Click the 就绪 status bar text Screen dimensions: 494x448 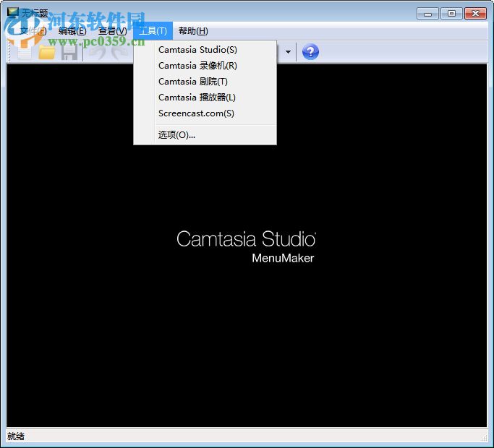16,436
